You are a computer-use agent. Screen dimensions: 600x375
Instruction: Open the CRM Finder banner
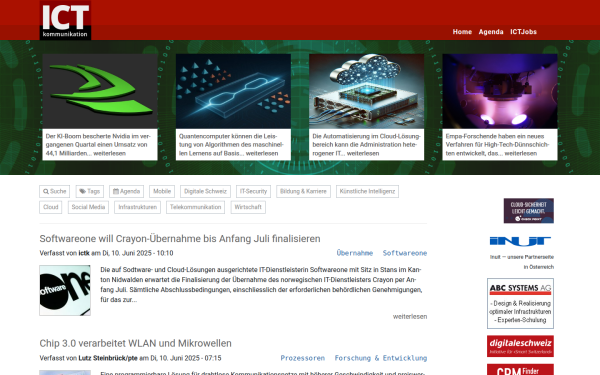(x=520, y=370)
